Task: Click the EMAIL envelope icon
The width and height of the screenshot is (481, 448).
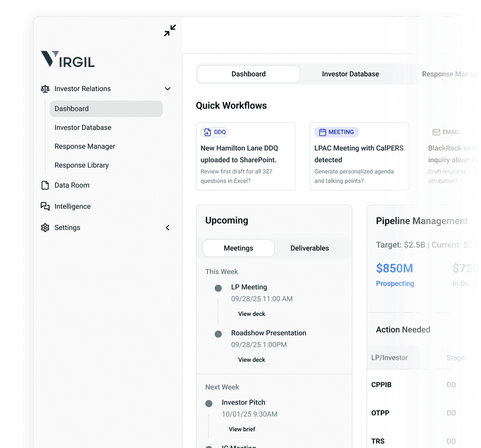Action: (436, 132)
